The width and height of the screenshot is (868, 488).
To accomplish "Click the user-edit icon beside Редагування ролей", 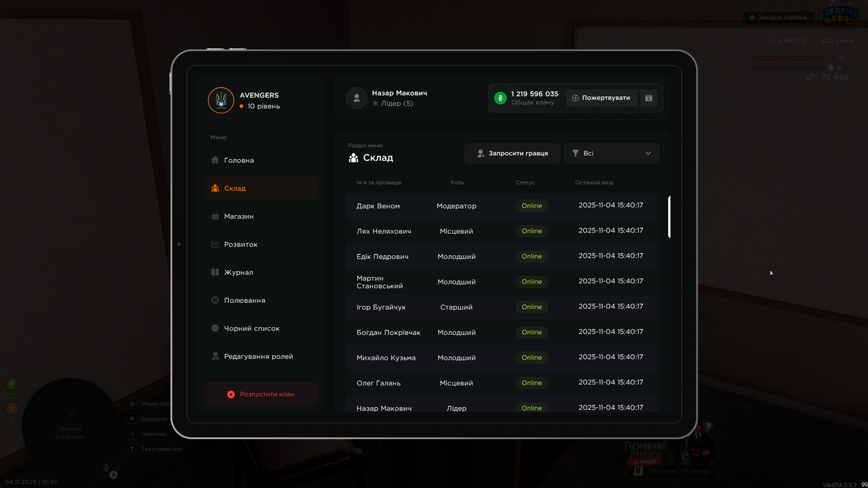I will tap(215, 357).
